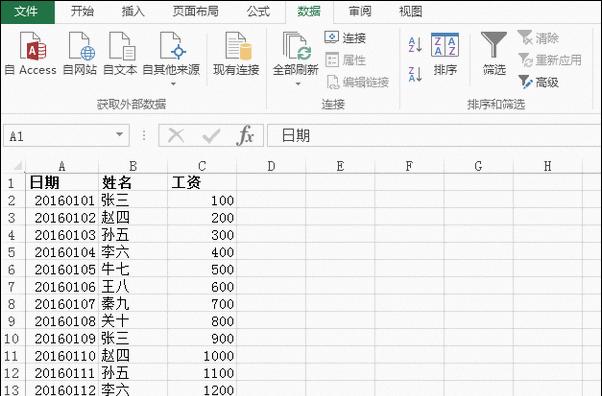
Task: Expand the 全部刷新 dropdown arrow
Action: pyautogui.click(x=298, y=84)
